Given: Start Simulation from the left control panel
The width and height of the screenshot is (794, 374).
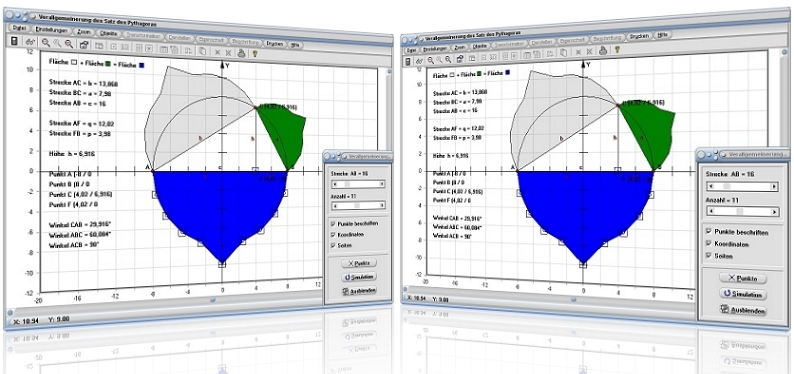Looking at the screenshot, I should tap(359, 277).
